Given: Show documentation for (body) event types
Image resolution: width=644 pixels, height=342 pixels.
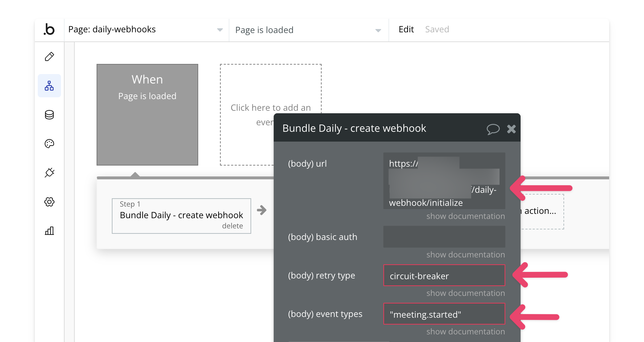Looking at the screenshot, I should tap(466, 331).
